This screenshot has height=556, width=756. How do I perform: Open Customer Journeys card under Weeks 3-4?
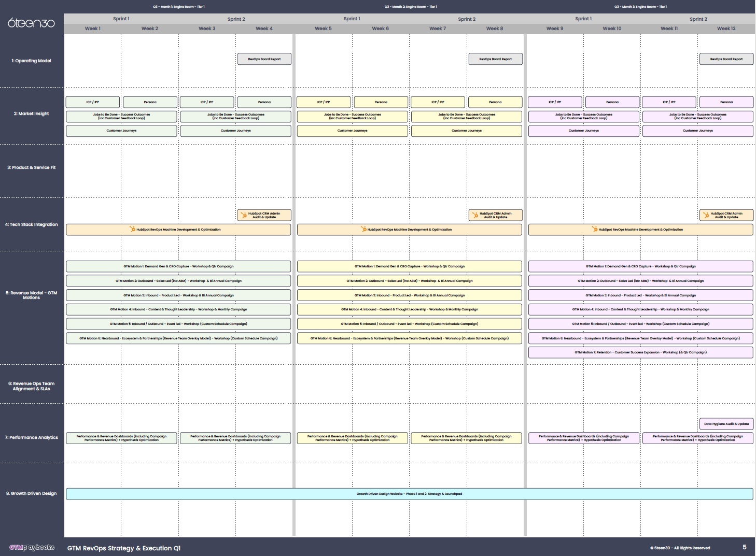(x=236, y=131)
